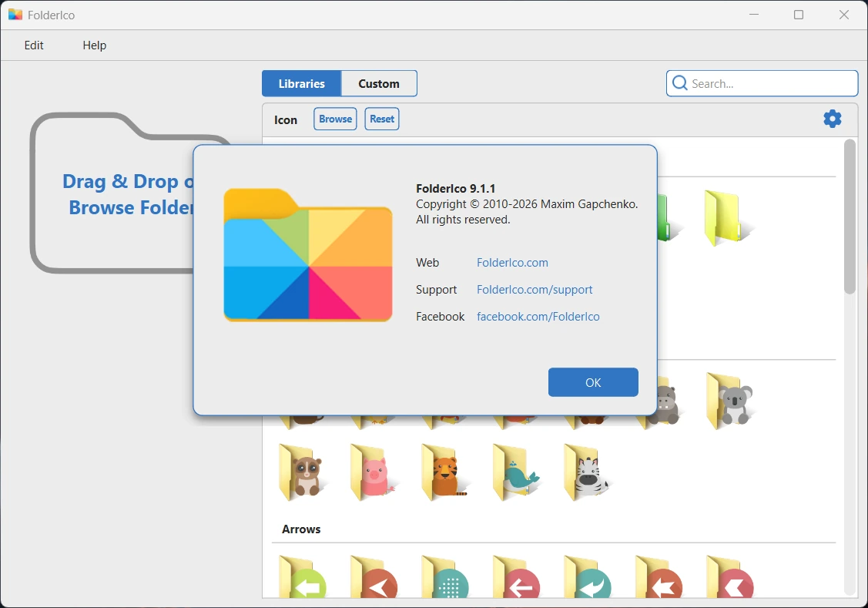The height and width of the screenshot is (608, 868).
Task: Switch to the Custom tab
Action: 379,84
